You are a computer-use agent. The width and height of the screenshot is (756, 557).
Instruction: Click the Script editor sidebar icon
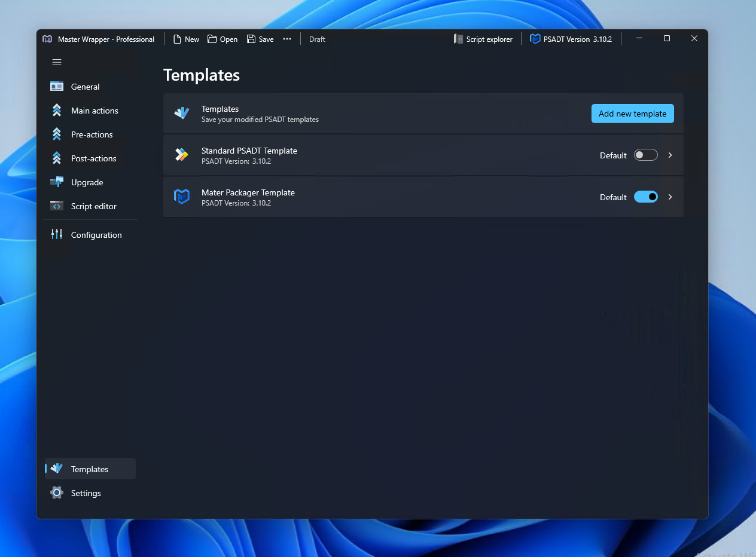[57, 206]
